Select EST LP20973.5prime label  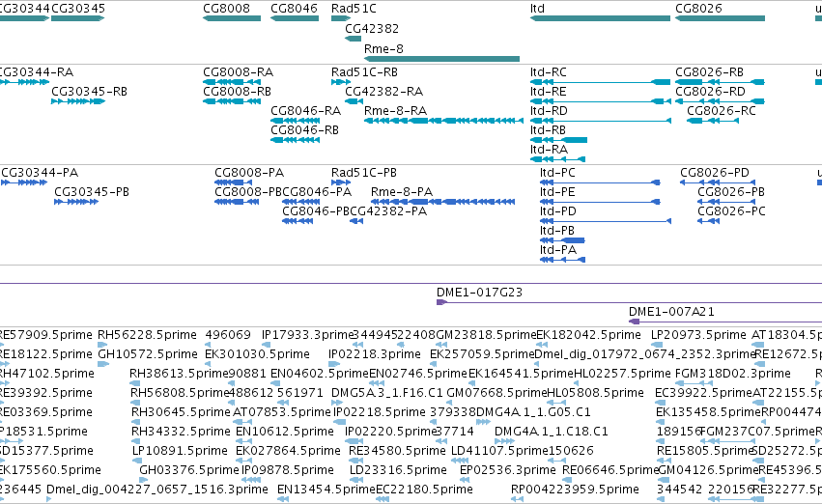click(698, 335)
